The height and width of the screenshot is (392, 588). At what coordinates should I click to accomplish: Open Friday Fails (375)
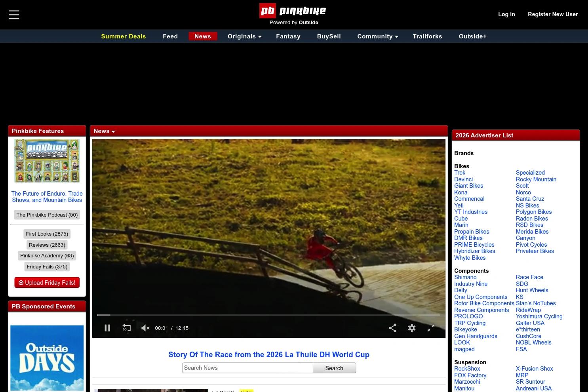[x=47, y=267]
